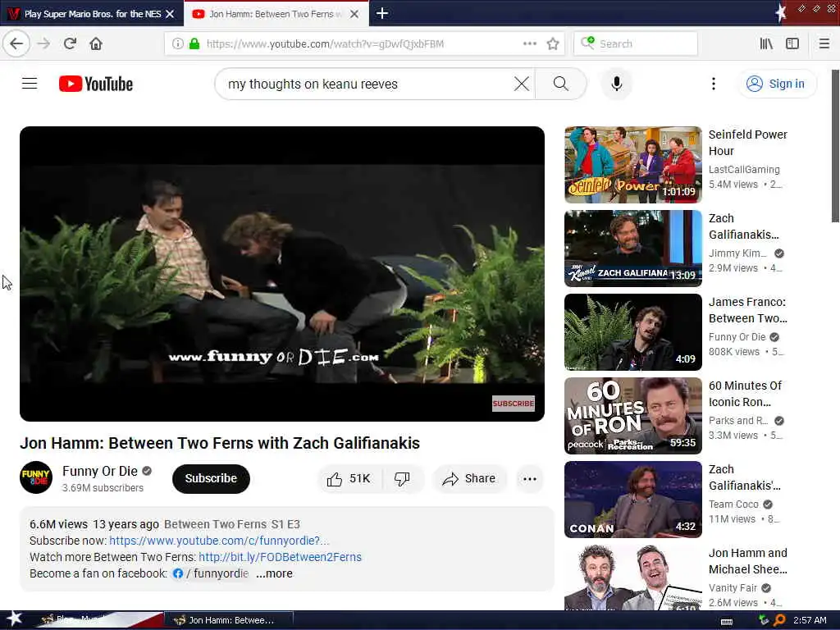Click the LastCallGaming channel name
This screenshot has width=840, height=630.
[x=744, y=169]
